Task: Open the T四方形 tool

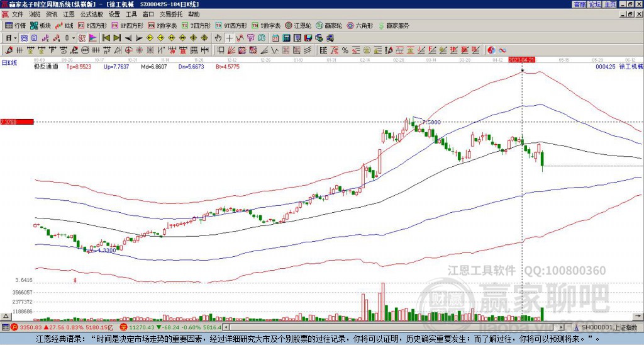Action: click(196, 25)
